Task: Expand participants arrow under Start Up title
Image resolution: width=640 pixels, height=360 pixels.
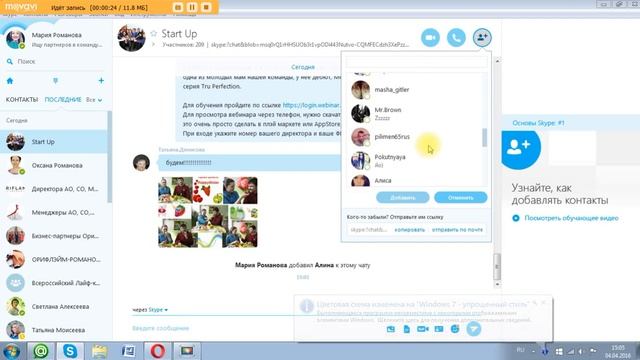Action: tap(154, 44)
